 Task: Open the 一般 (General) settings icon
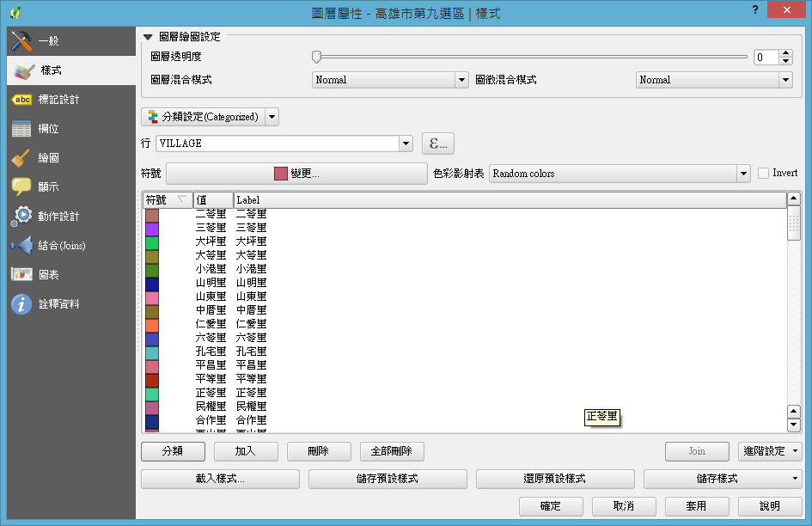tap(22, 41)
